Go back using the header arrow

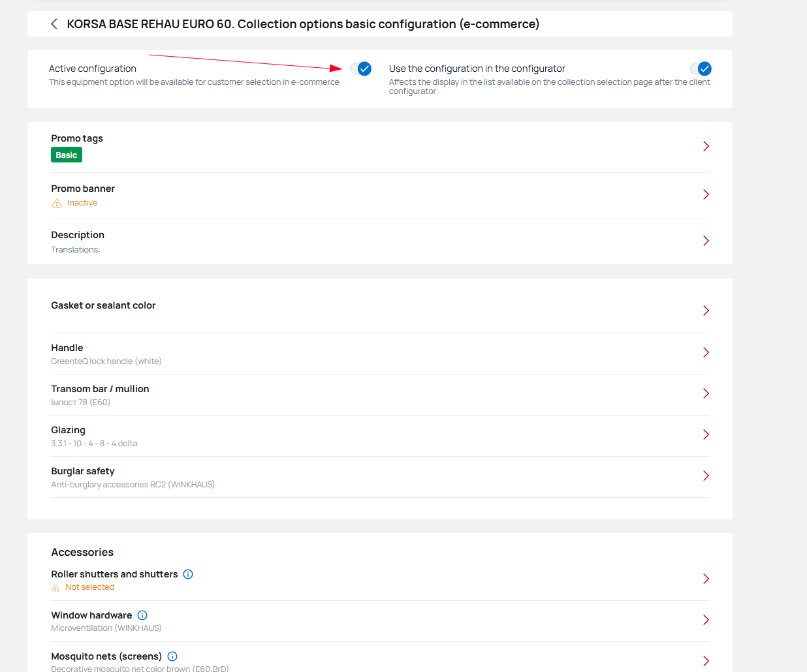pyautogui.click(x=54, y=24)
